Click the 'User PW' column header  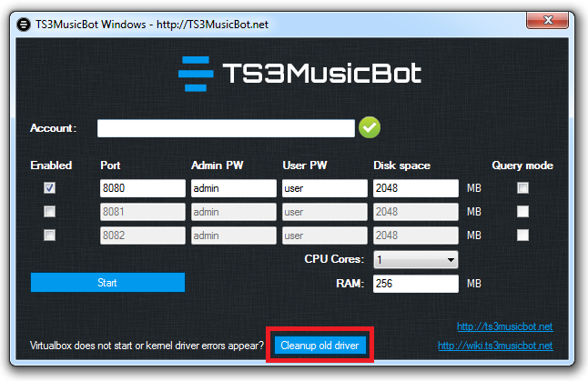[305, 165]
